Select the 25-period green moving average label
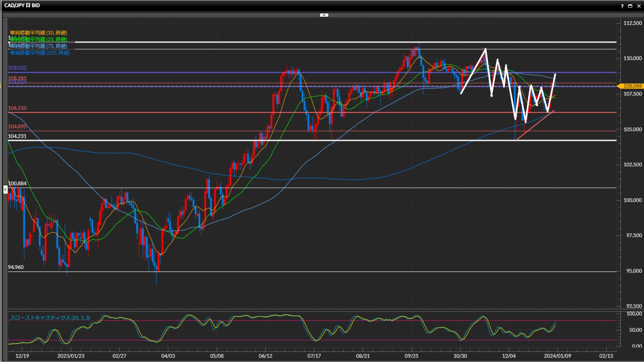This screenshot has width=644, height=362. (x=38, y=39)
